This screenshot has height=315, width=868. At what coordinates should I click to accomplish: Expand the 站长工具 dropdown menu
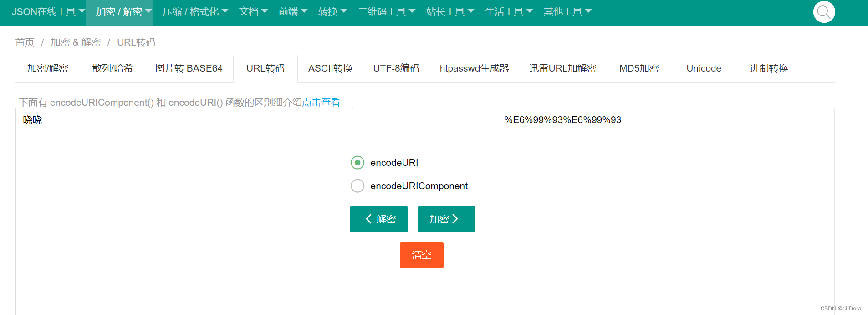point(450,12)
